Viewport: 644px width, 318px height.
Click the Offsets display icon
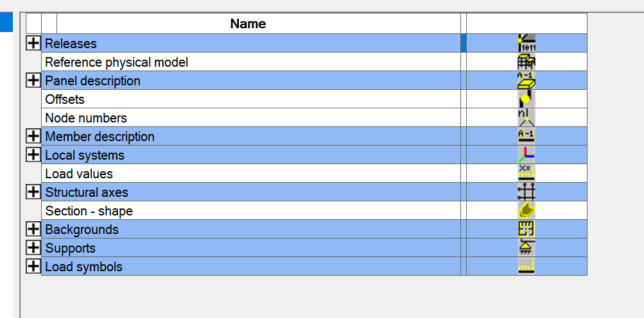(x=527, y=99)
